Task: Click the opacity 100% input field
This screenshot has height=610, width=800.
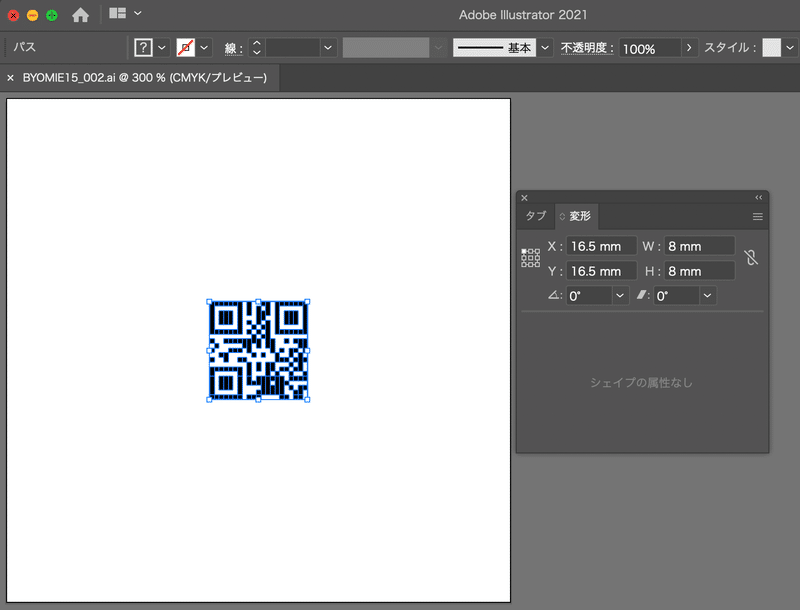Action: click(x=650, y=48)
